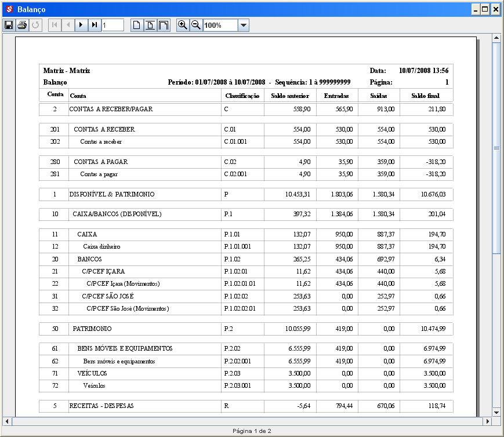Select the actual size page view icon
The image size is (504, 437).
137,25
